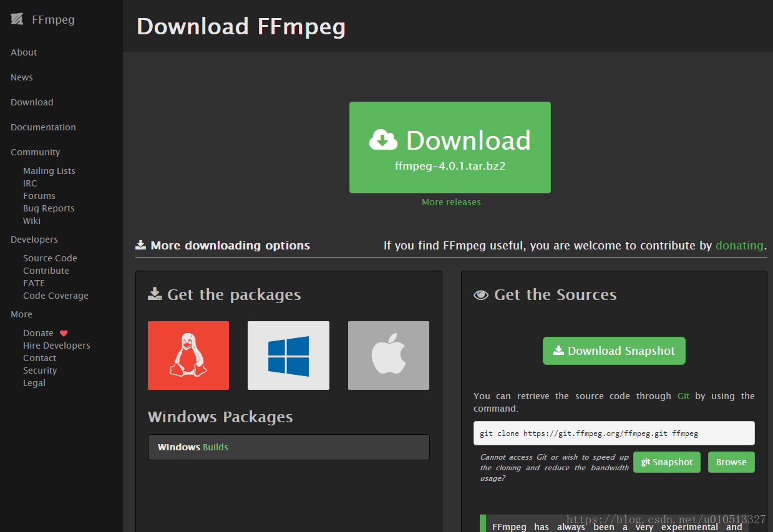Open the Download Snapshot button
Viewport: 773px width, 532px height.
pos(613,351)
